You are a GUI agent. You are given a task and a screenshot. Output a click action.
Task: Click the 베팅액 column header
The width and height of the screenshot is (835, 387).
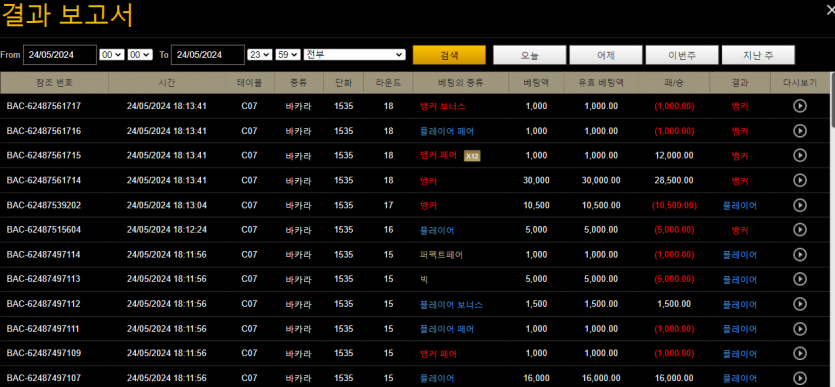536,83
